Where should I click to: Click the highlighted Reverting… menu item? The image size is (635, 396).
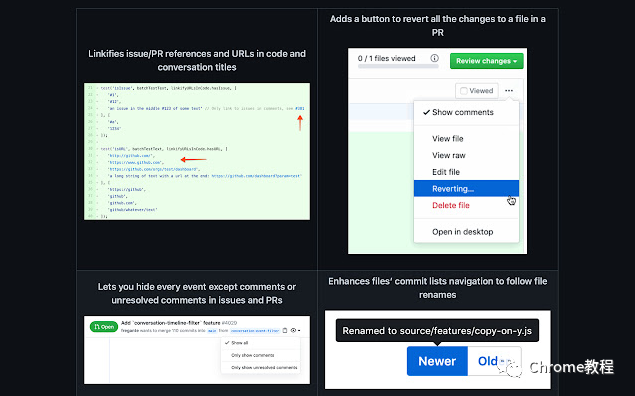pos(466,188)
